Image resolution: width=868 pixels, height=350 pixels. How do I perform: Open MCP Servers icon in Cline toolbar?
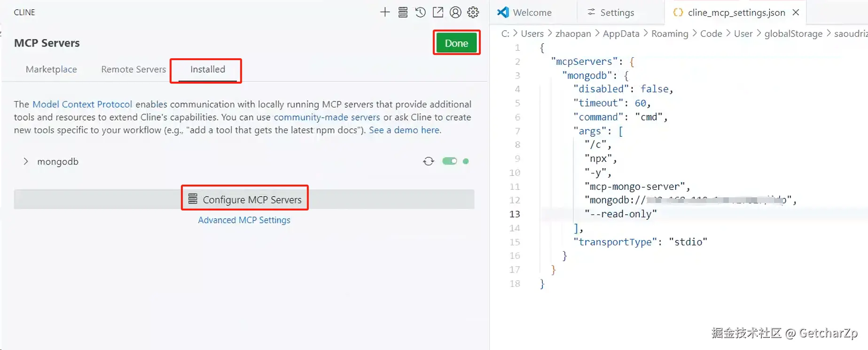point(403,12)
